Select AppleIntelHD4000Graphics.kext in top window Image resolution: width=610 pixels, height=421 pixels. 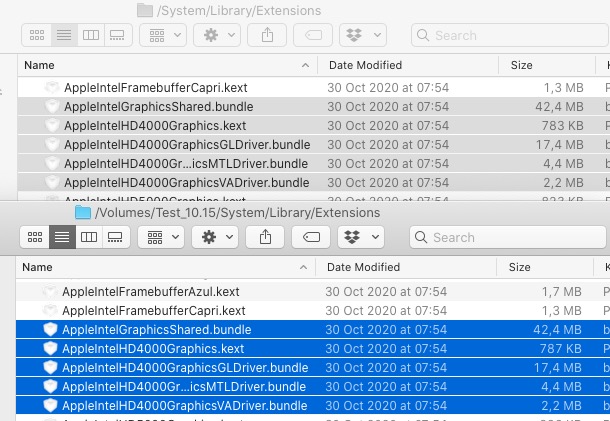[x=314, y=126]
